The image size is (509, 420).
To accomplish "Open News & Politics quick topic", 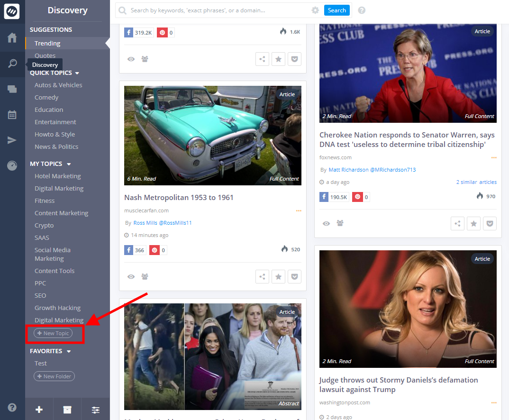I will pyautogui.click(x=56, y=146).
